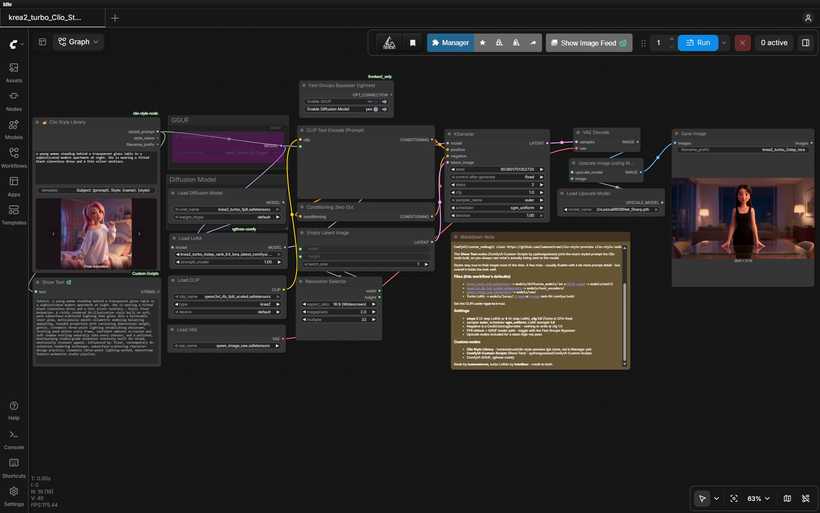
Task: Click the panel layout icon left of Graph
Action: click(42, 42)
